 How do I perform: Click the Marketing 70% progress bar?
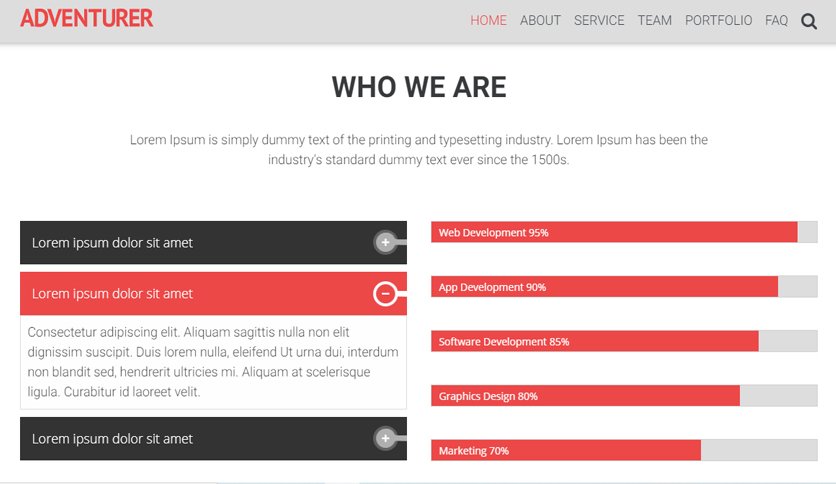pyautogui.click(x=624, y=450)
